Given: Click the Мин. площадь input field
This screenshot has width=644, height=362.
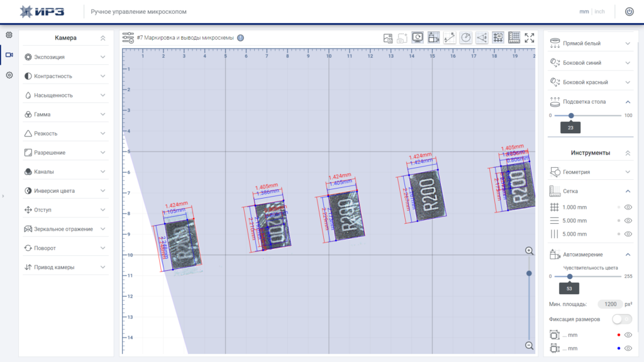Looking at the screenshot, I should pos(610,304).
